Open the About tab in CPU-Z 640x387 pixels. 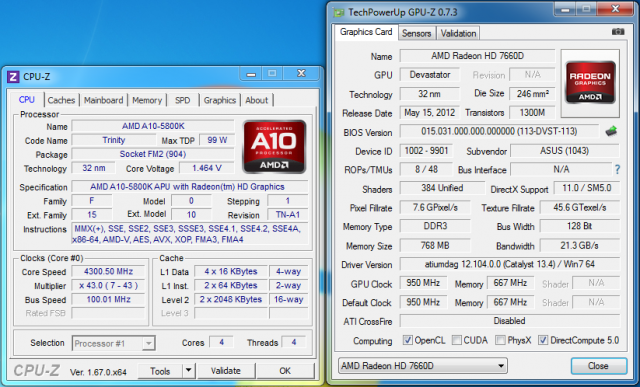(257, 100)
